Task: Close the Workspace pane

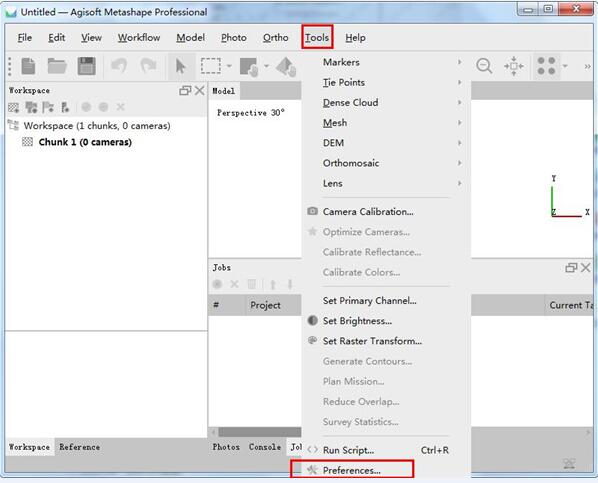Action: coord(199,90)
